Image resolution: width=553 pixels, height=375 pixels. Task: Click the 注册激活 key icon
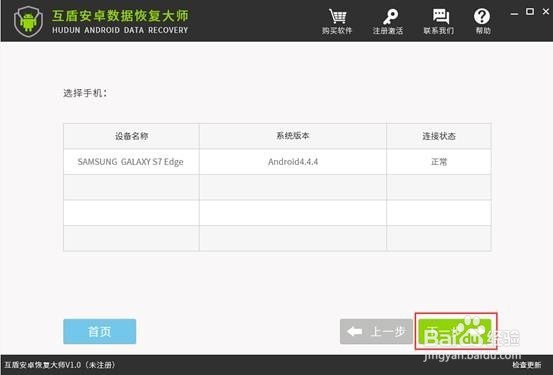coord(389,17)
